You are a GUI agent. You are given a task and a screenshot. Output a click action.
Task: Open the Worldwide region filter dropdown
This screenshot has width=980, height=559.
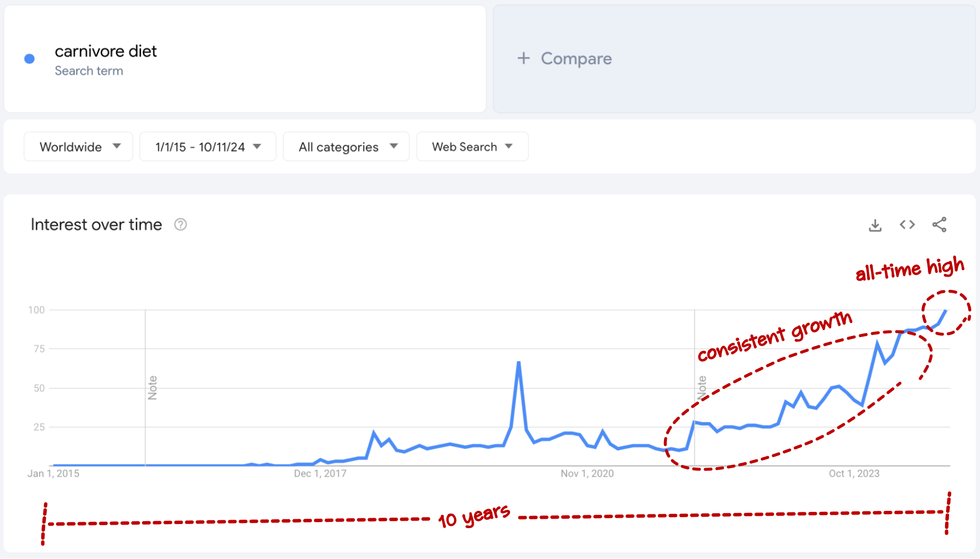tap(77, 147)
